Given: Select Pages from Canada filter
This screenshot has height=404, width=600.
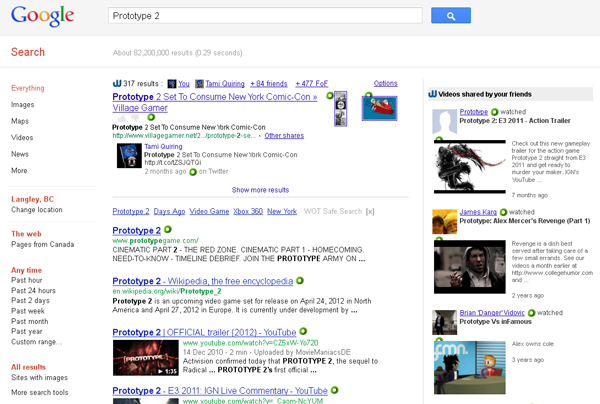Looking at the screenshot, I should click(x=42, y=244).
